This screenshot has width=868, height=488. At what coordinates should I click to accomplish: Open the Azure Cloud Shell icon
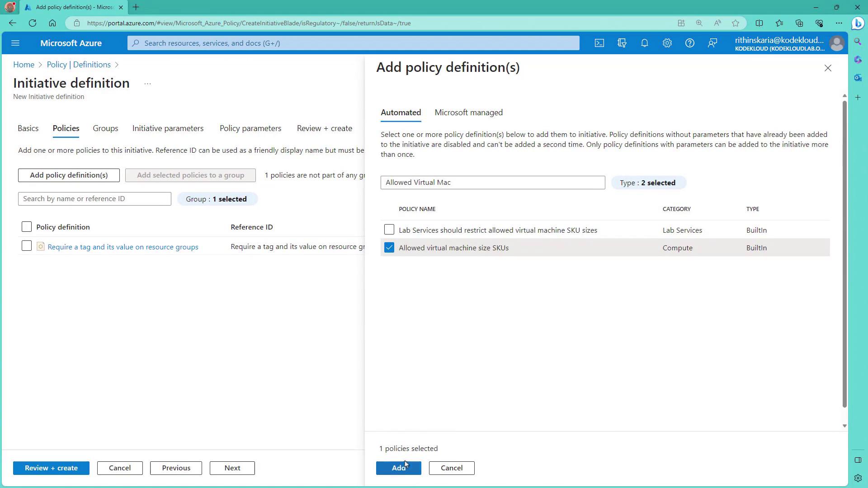(x=599, y=43)
